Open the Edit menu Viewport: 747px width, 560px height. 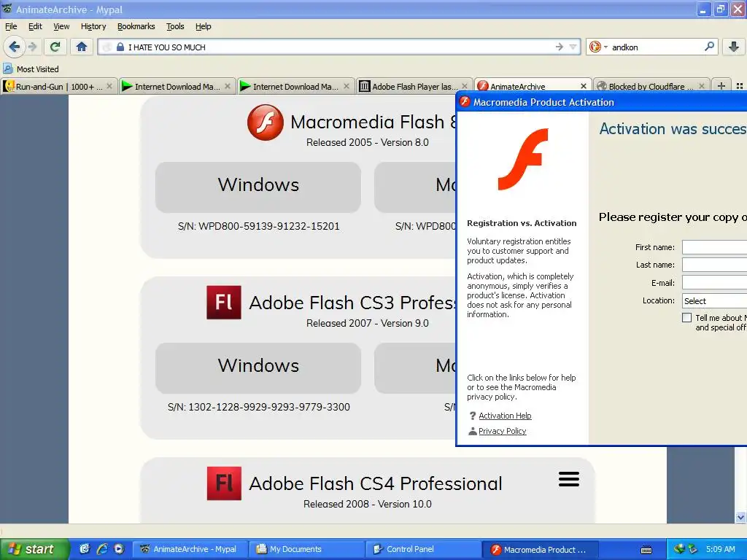tap(35, 26)
